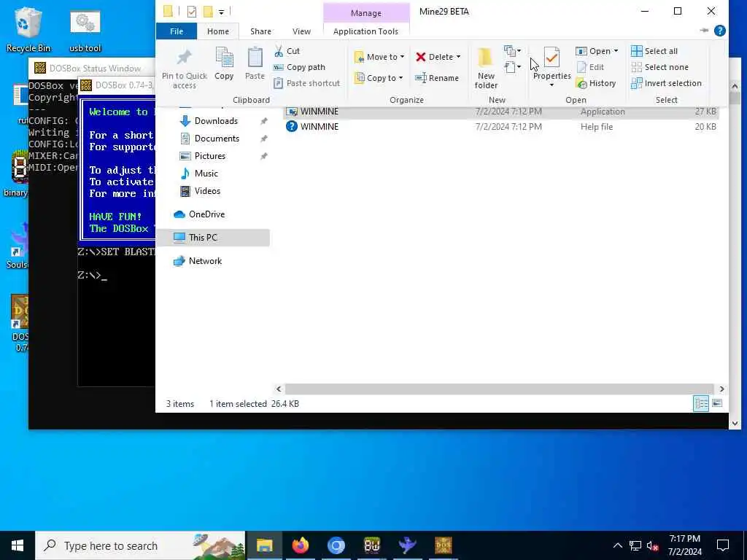Click the muted volume tray icon
The image size is (747, 560).
[x=653, y=545]
